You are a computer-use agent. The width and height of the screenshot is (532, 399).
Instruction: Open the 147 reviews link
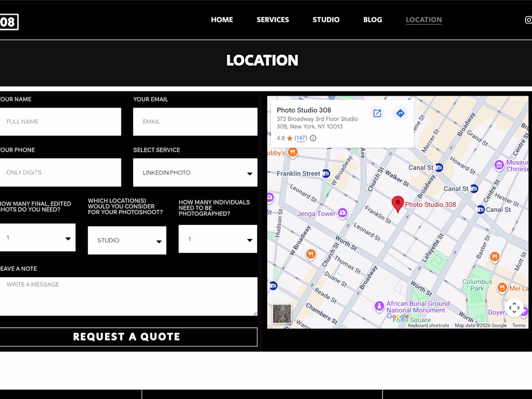[x=301, y=138]
